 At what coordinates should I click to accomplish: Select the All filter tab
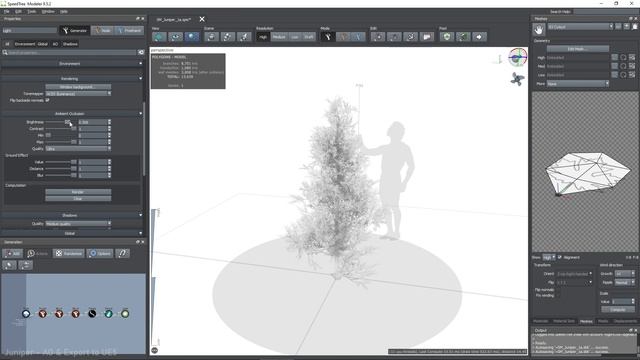(x=7, y=44)
